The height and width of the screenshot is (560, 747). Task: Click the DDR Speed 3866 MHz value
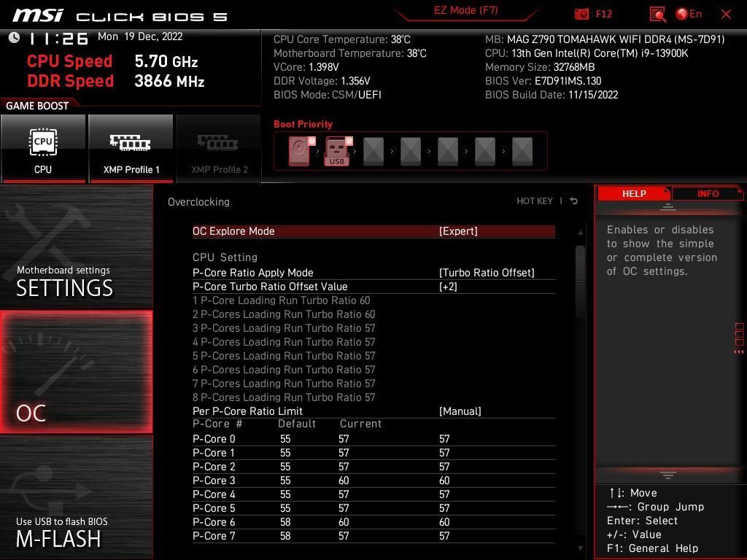pos(169,81)
